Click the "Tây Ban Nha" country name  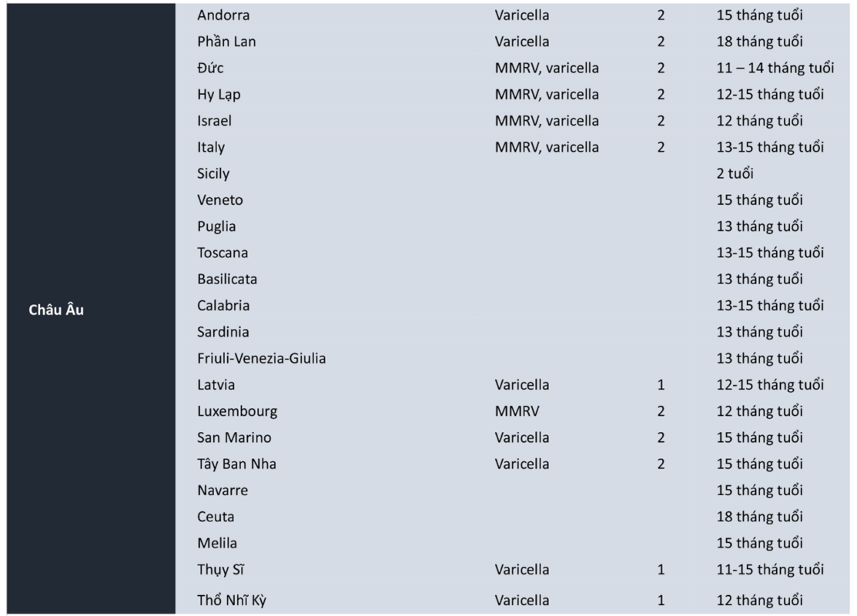[x=236, y=464]
